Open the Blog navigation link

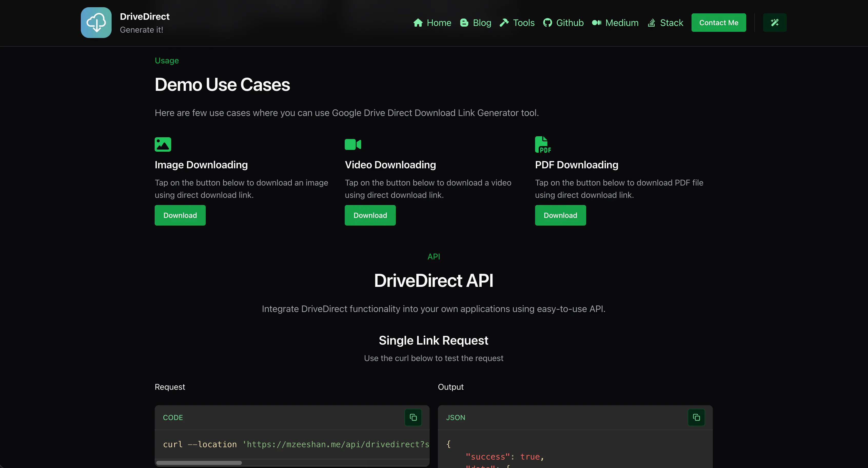click(x=476, y=23)
